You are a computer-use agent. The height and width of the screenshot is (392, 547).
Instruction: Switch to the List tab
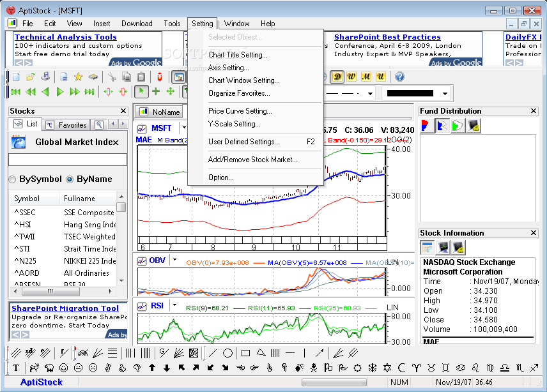(x=25, y=124)
